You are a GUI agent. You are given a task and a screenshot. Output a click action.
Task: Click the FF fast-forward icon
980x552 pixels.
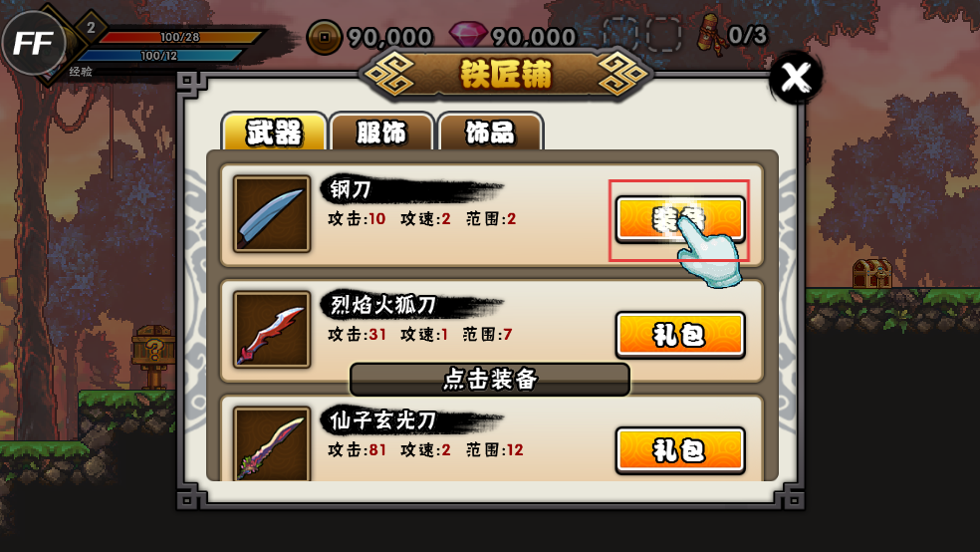click(x=33, y=43)
